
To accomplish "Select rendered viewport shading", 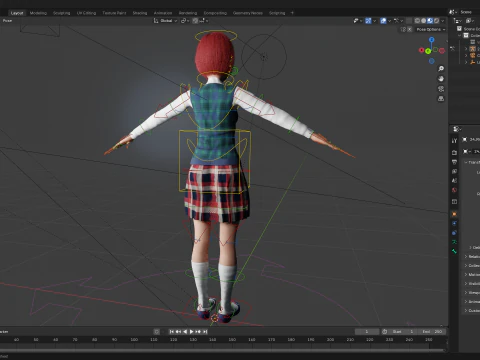I will tap(436, 21).
